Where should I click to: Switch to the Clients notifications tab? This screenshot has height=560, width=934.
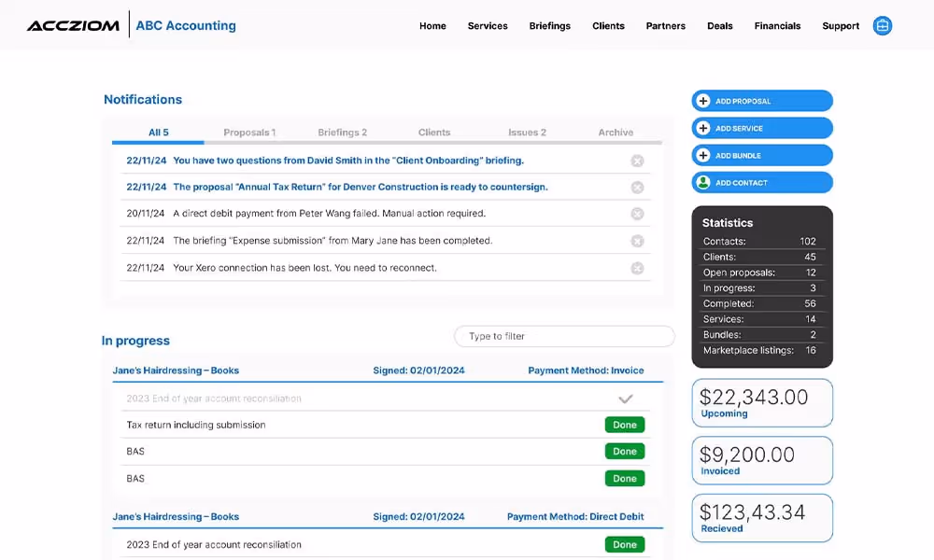coord(434,133)
